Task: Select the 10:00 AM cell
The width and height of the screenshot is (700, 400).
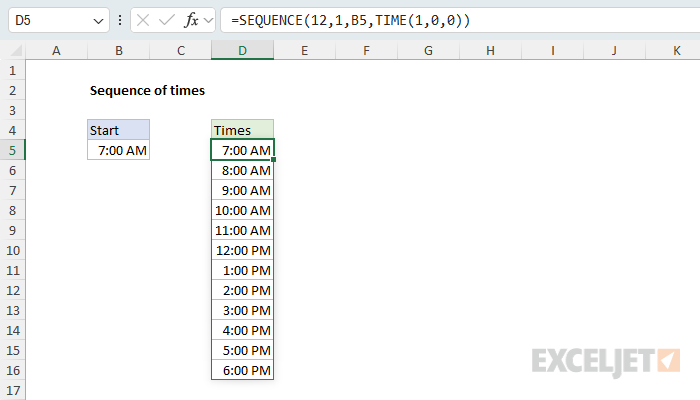Action: [242, 211]
